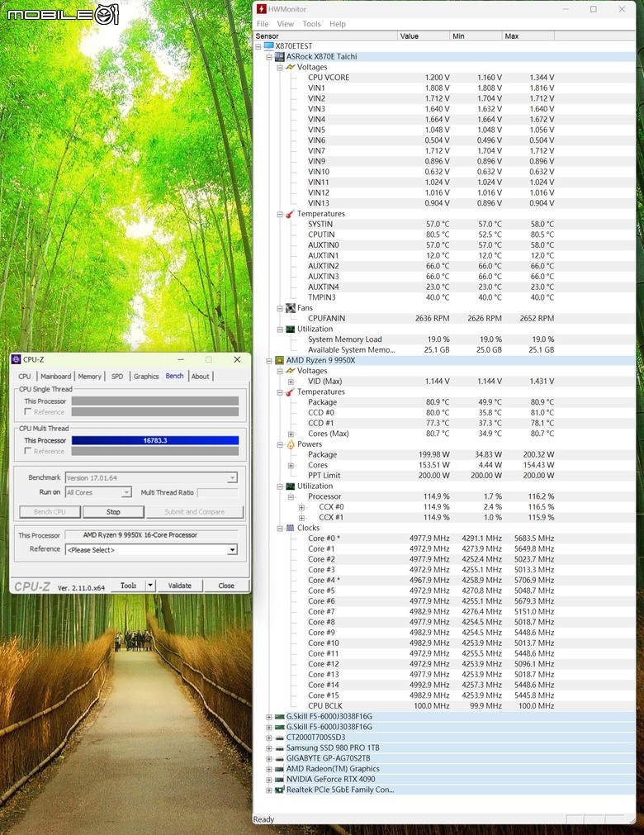Click the Tools button in CPU-Z
Image resolution: width=644 pixels, height=835 pixels.
point(128,586)
